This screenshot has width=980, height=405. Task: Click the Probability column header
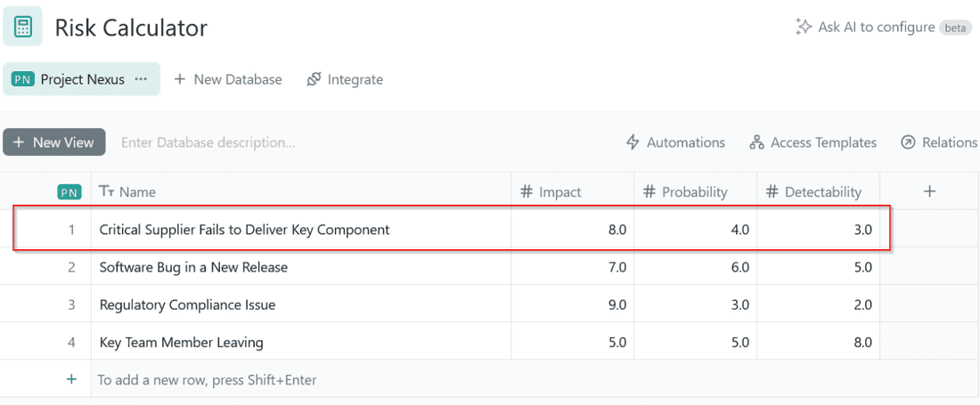click(x=695, y=191)
